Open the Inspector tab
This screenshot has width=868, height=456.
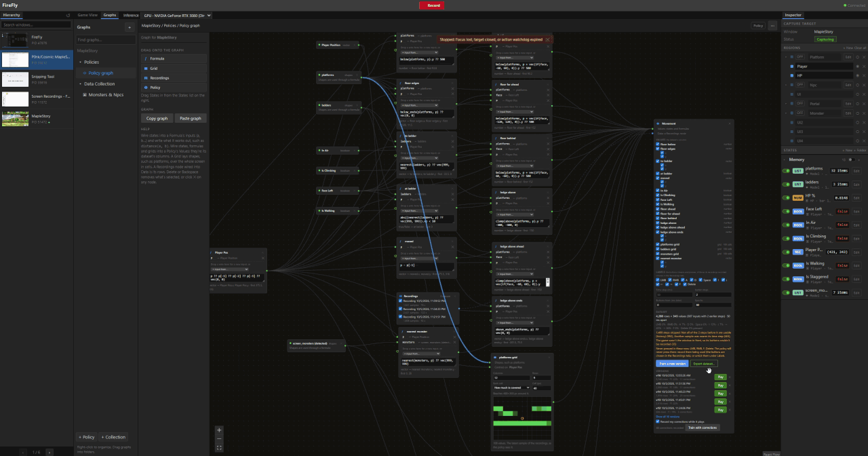click(793, 15)
